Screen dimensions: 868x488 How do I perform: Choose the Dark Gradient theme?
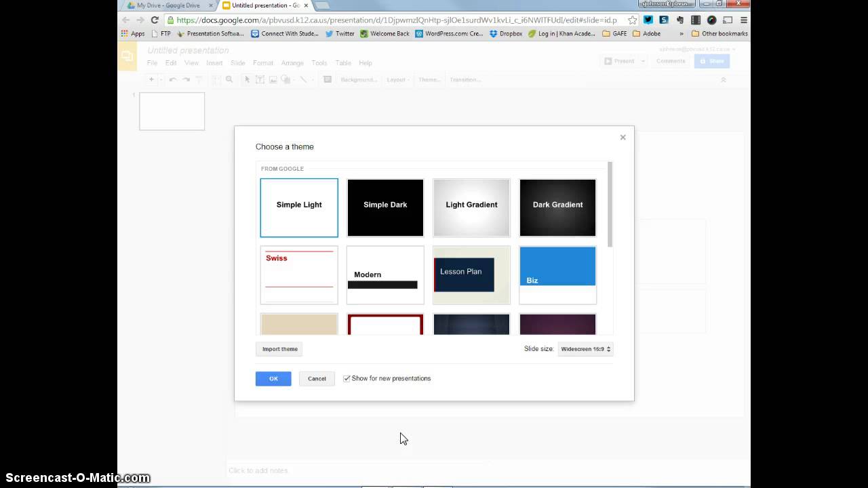tap(557, 208)
